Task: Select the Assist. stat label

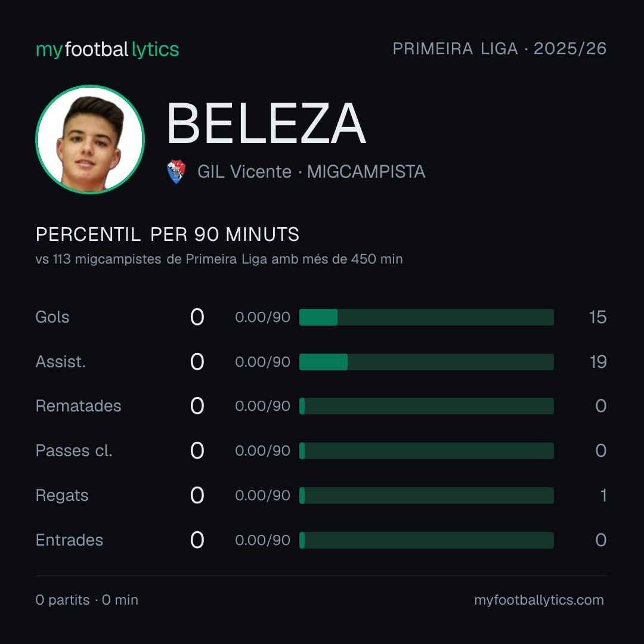Action: (61, 362)
